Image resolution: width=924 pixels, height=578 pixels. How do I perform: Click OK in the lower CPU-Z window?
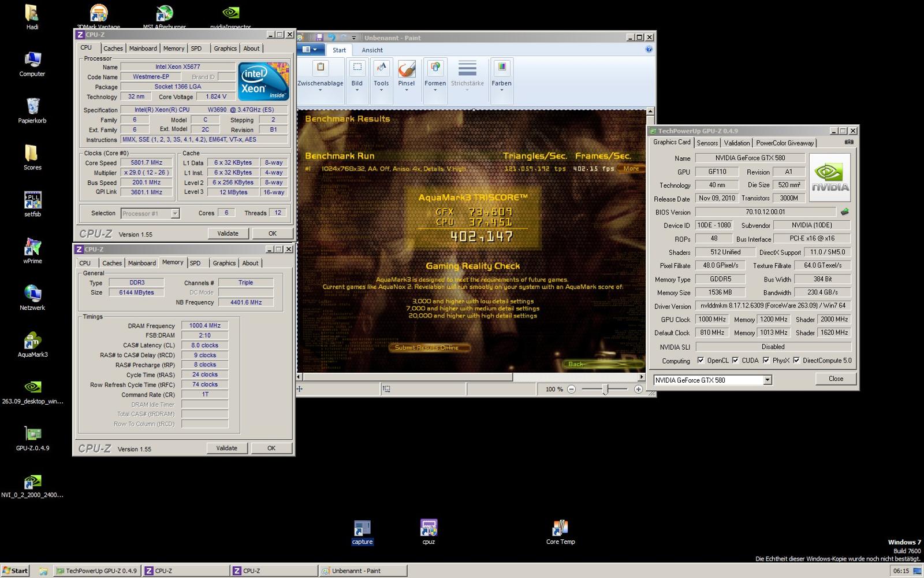pos(271,448)
